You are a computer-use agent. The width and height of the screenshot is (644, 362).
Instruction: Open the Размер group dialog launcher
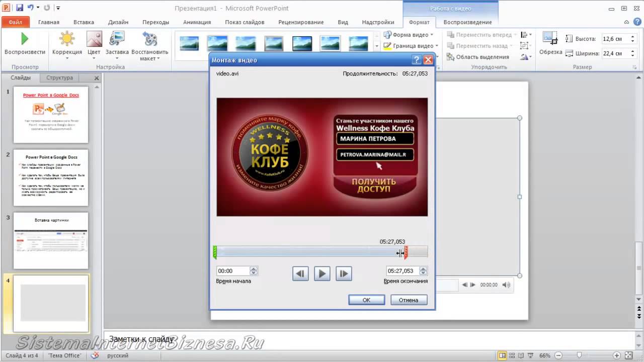click(634, 67)
